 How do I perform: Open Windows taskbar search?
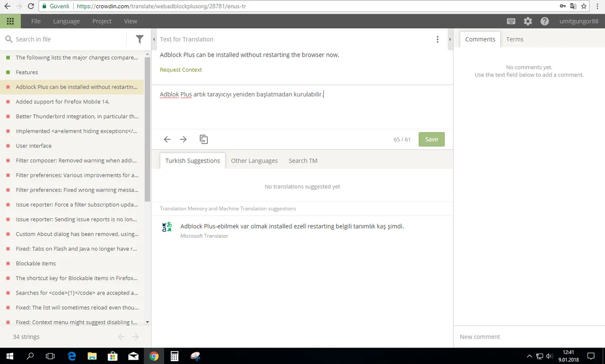[x=30, y=356]
